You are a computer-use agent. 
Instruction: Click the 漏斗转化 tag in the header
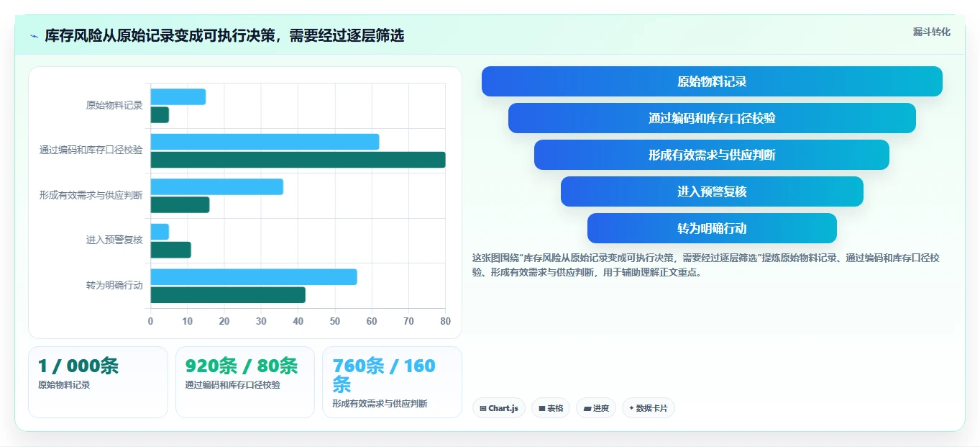931,32
